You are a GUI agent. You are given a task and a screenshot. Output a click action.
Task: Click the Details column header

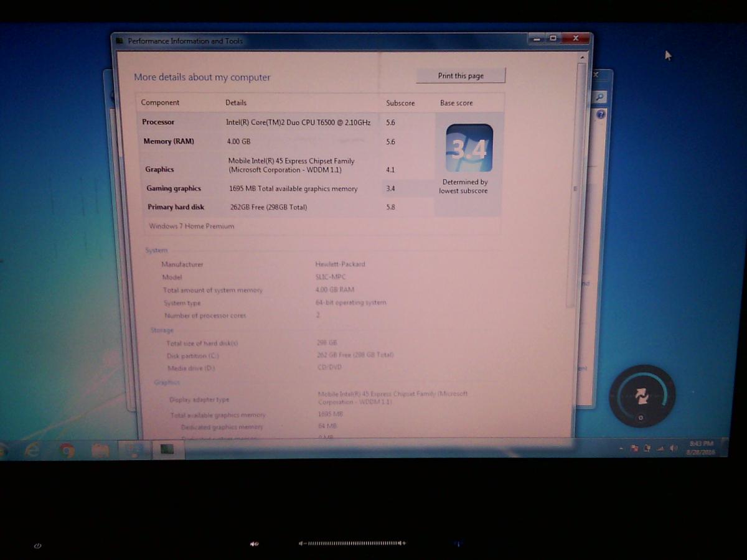pyautogui.click(x=236, y=103)
